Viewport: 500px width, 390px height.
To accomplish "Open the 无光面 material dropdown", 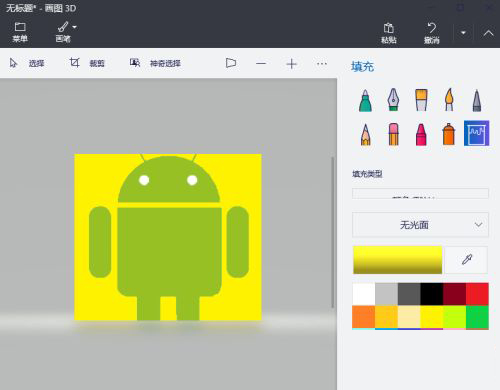I will [420, 225].
